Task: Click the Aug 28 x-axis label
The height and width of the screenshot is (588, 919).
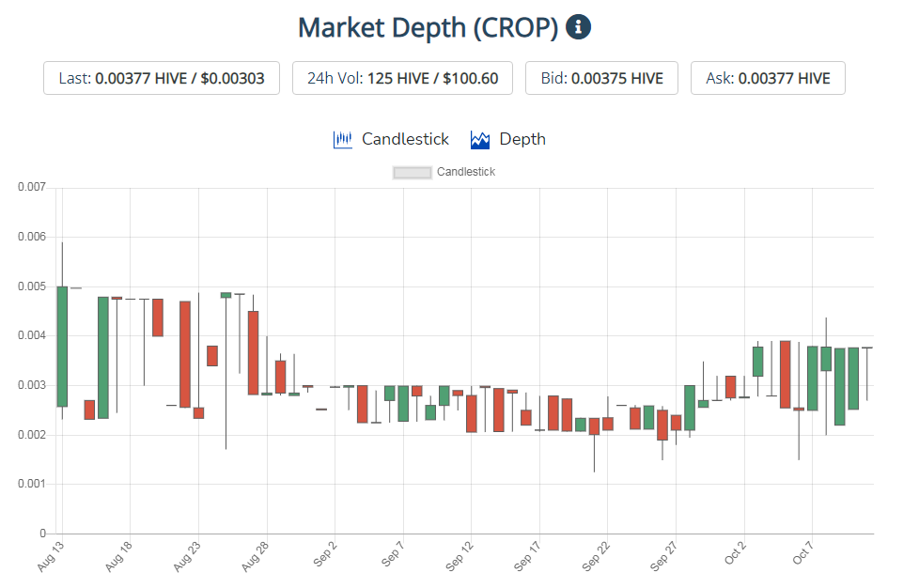Action: click(x=255, y=556)
